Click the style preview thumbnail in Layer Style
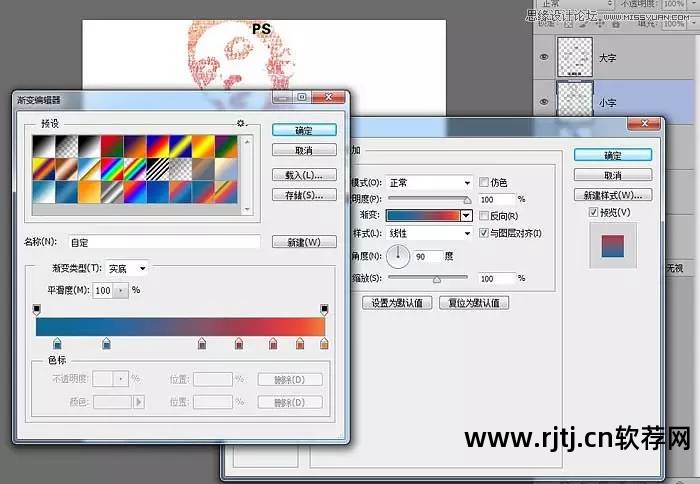 [612, 246]
